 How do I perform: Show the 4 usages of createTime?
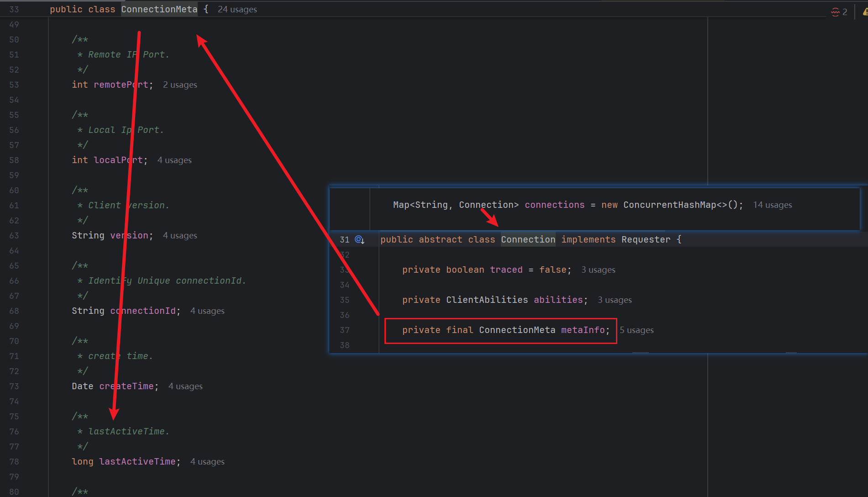185,386
